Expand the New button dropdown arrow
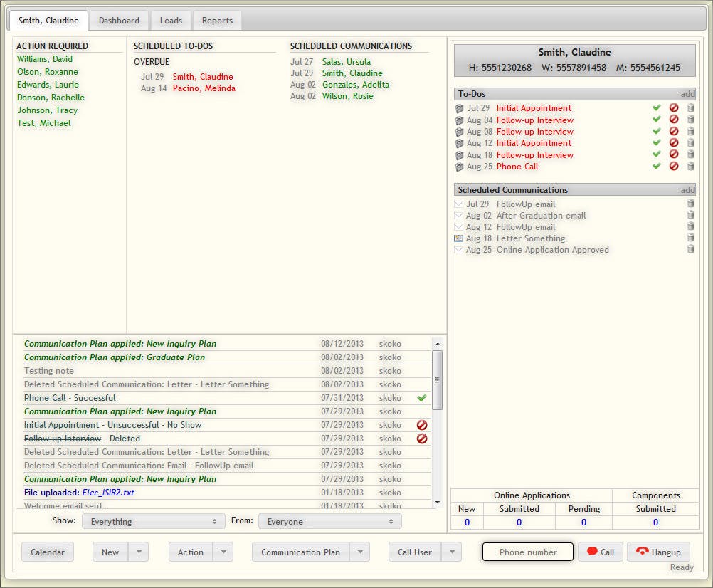This screenshot has width=713, height=588. pos(139,552)
